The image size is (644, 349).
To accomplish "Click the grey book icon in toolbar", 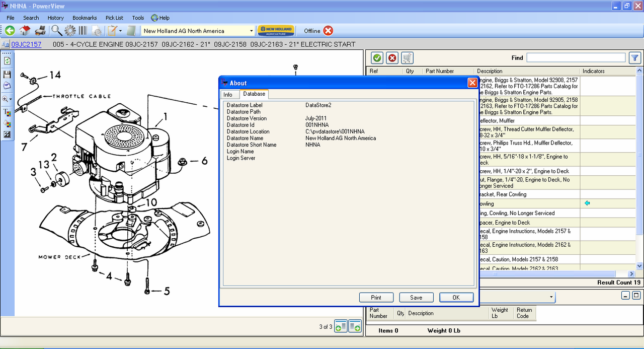I will click(x=131, y=31).
